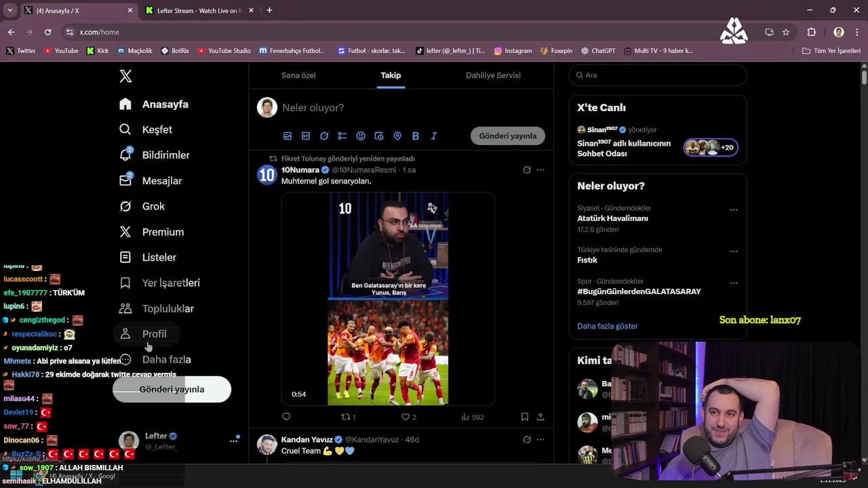
Task: Open new Chrome tab
Action: point(269,10)
